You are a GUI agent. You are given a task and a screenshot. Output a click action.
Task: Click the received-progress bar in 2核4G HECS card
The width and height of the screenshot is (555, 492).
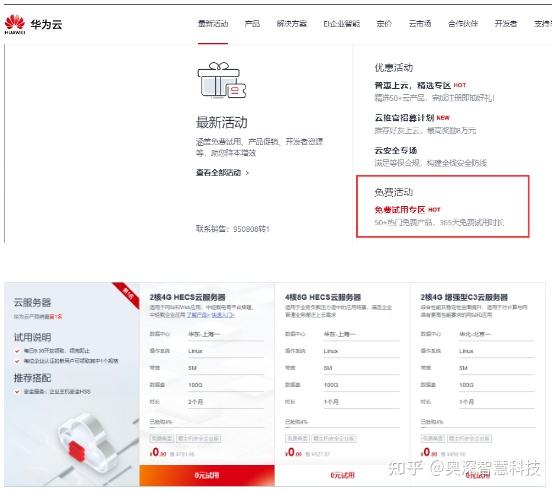207,428
